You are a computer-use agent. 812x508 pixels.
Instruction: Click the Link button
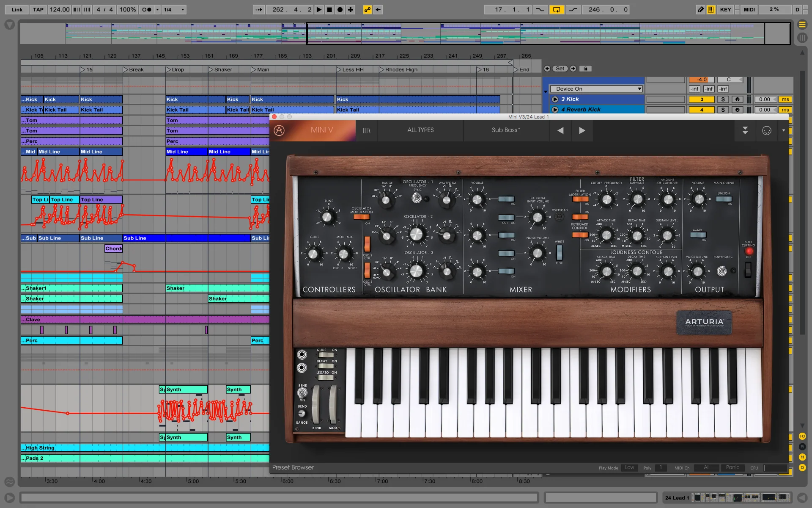(17, 9)
